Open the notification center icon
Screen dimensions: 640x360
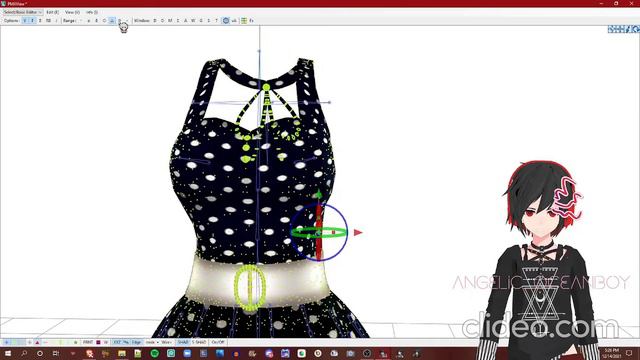pyautogui.click(x=629, y=353)
